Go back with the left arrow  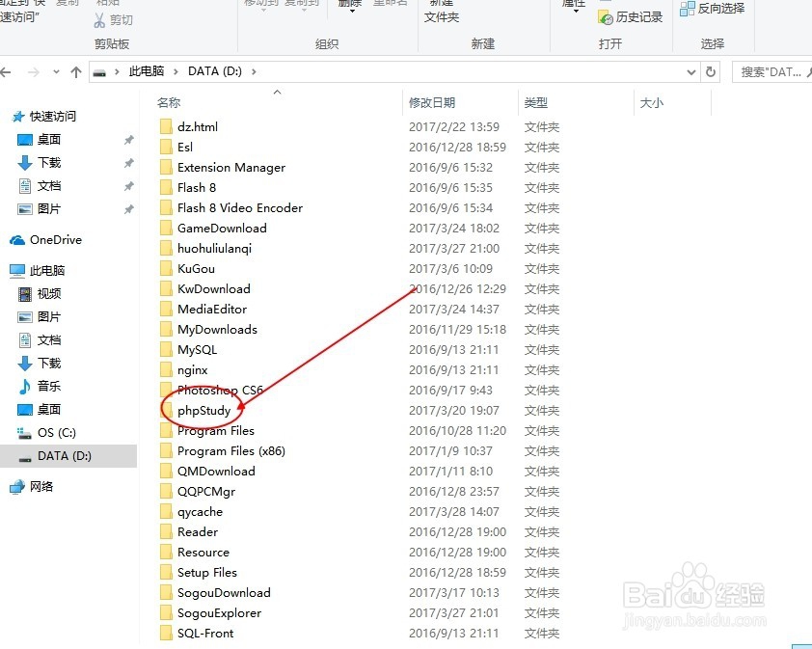click(6, 72)
